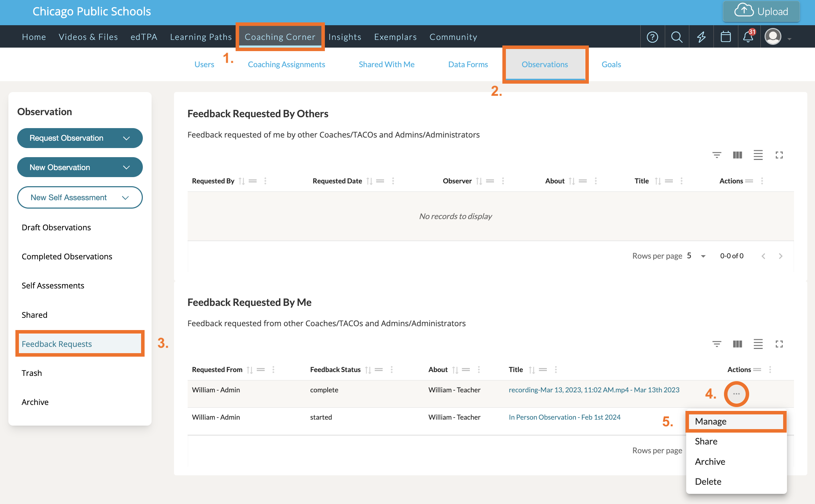Switch to the Data Forms tab
The height and width of the screenshot is (504, 815).
pyautogui.click(x=468, y=64)
